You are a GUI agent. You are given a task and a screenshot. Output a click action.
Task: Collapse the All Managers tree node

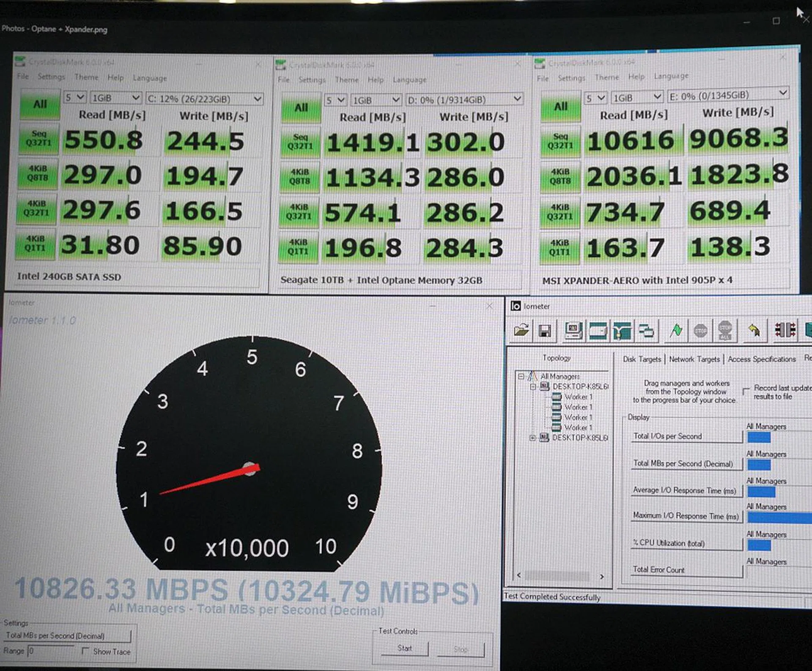[x=521, y=376]
